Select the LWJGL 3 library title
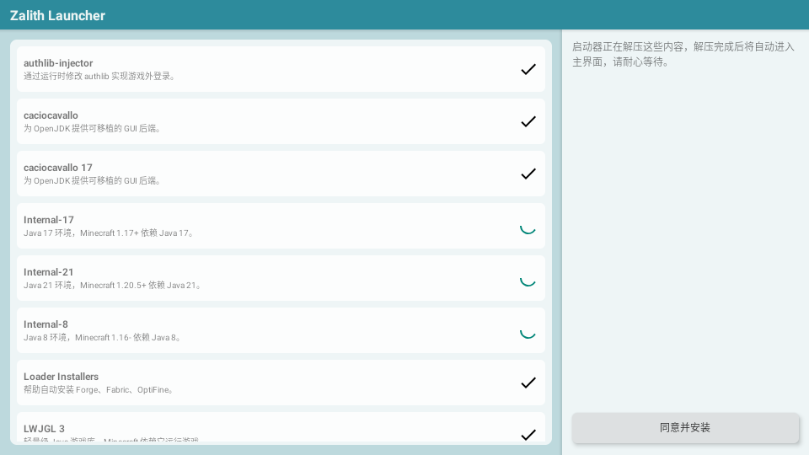 [x=44, y=428]
